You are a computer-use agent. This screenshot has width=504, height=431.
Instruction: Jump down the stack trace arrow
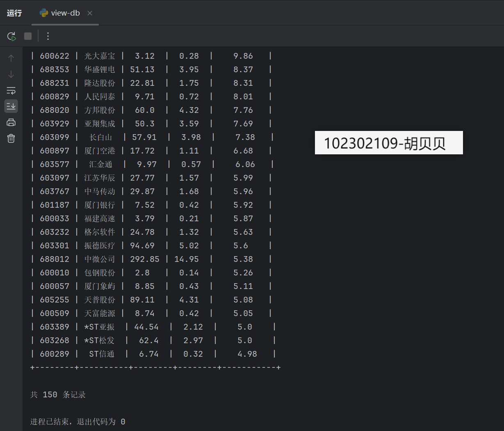pos(11,74)
